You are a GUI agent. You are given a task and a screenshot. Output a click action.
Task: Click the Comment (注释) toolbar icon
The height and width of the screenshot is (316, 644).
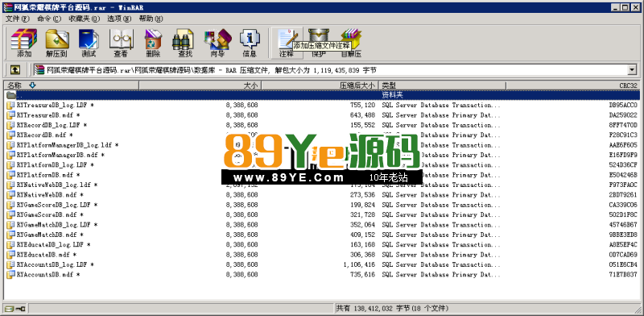point(287,43)
